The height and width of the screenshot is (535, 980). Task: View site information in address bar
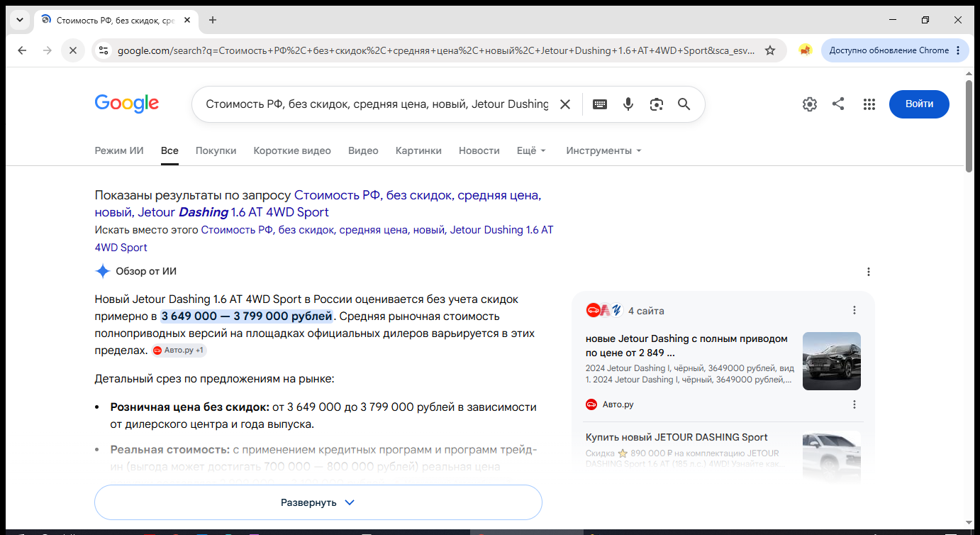(104, 50)
